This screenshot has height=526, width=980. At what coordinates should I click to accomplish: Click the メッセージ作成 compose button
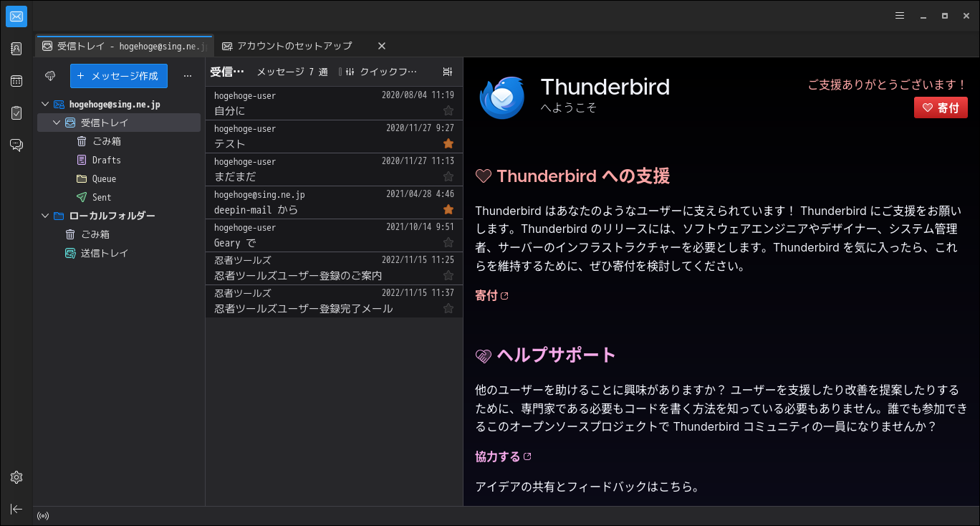(119, 75)
